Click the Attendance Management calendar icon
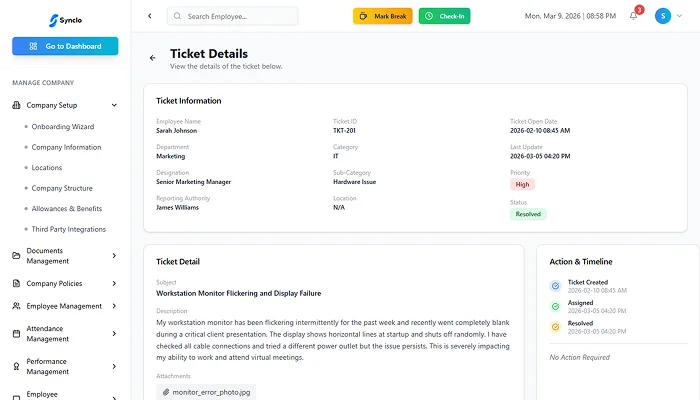700x400 pixels. click(16, 333)
